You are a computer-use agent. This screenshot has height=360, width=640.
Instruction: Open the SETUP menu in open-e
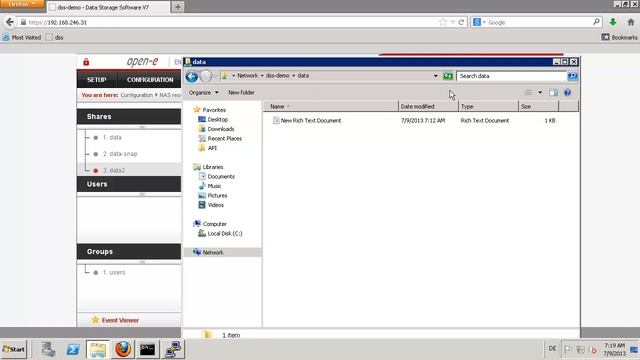click(x=97, y=80)
